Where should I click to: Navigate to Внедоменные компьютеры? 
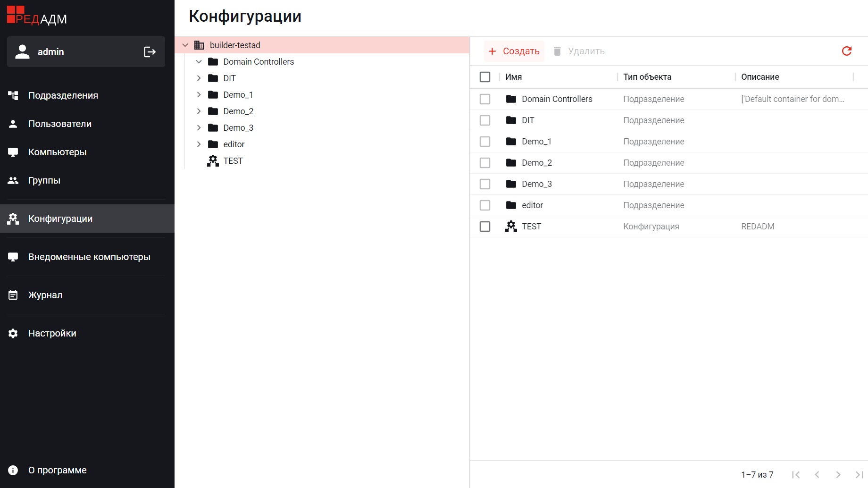pos(89,257)
